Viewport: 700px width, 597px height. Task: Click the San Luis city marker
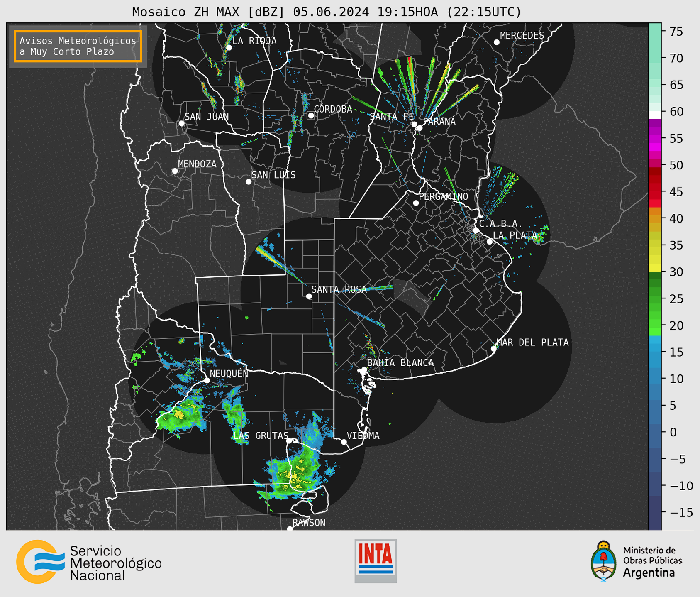[x=249, y=182]
